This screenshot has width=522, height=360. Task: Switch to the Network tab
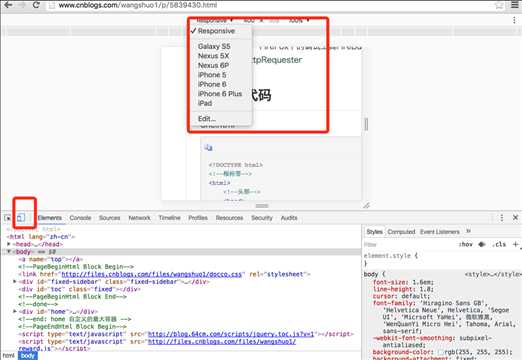coord(139,218)
